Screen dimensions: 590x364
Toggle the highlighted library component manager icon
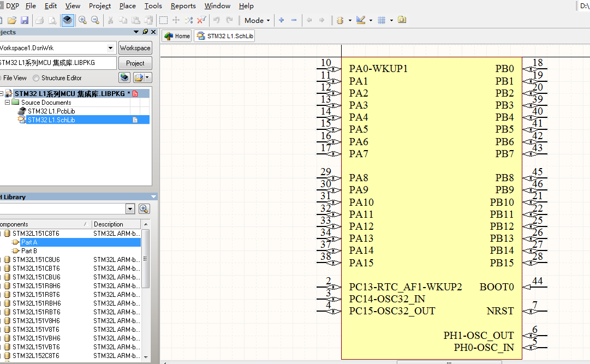pos(67,20)
